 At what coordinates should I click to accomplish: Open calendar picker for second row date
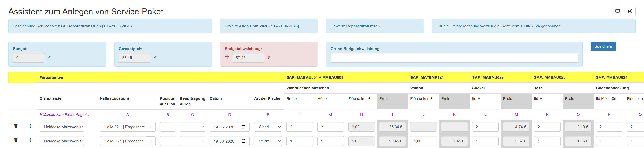pos(244,141)
